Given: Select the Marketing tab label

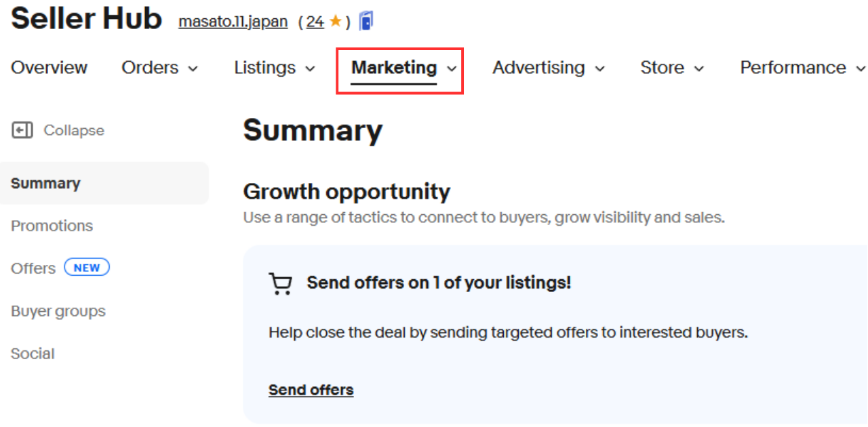Looking at the screenshot, I should 394,68.
